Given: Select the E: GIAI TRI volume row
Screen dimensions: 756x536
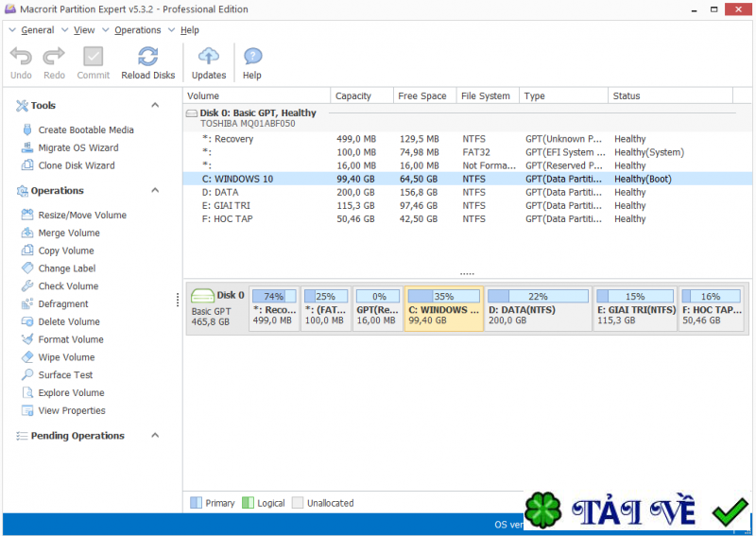Looking at the screenshot, I should pyautogui.click(x=467, y=205).
